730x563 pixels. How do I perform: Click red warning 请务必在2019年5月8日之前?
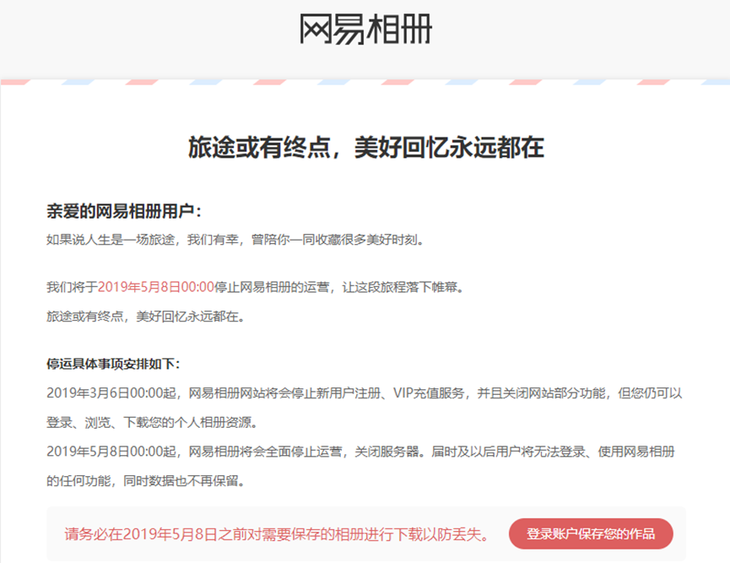(277, 534)
